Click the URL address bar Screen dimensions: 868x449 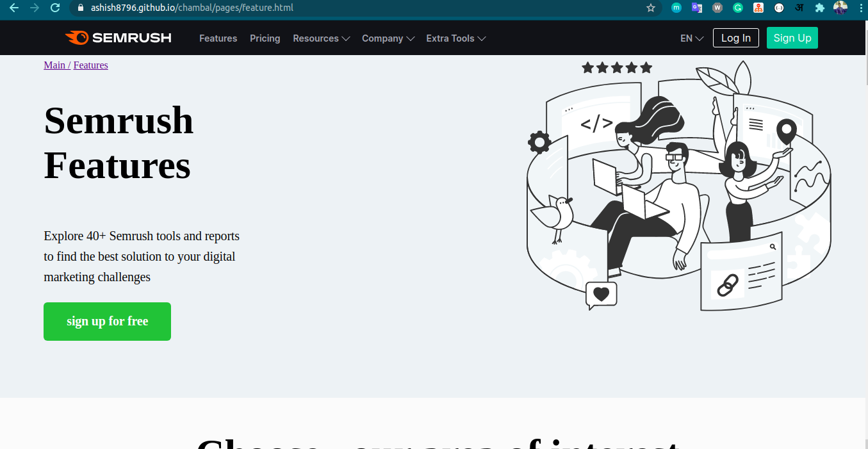pos(365,8)
